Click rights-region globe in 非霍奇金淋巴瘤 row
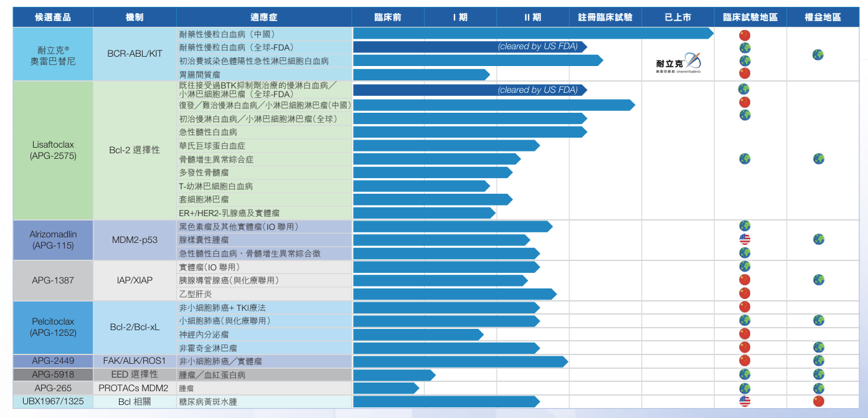 818,348
